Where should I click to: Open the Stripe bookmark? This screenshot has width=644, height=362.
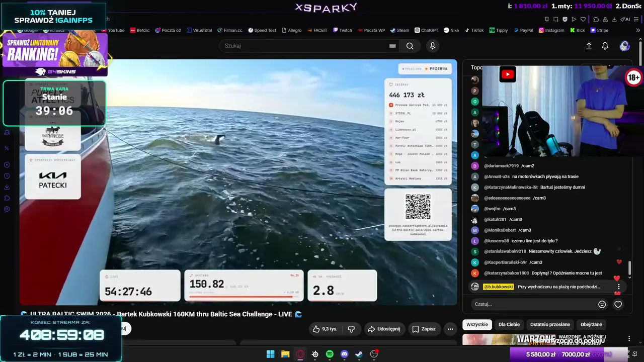(599, 30)
